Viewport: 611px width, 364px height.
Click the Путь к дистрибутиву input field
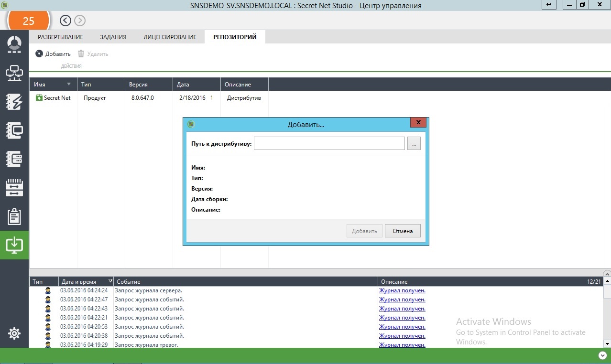coord(329,143)
